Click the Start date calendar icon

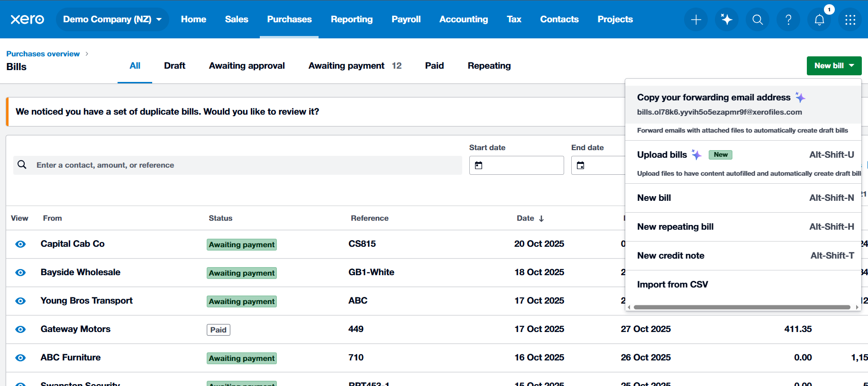pos(479,165)
